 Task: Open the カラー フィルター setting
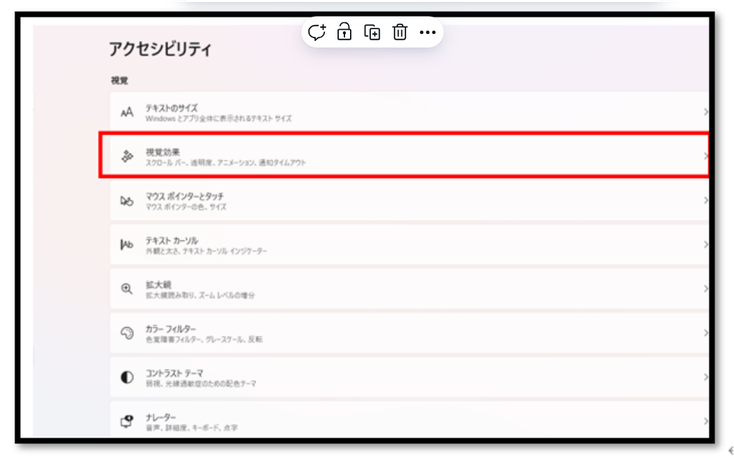[x=409, y=333]
